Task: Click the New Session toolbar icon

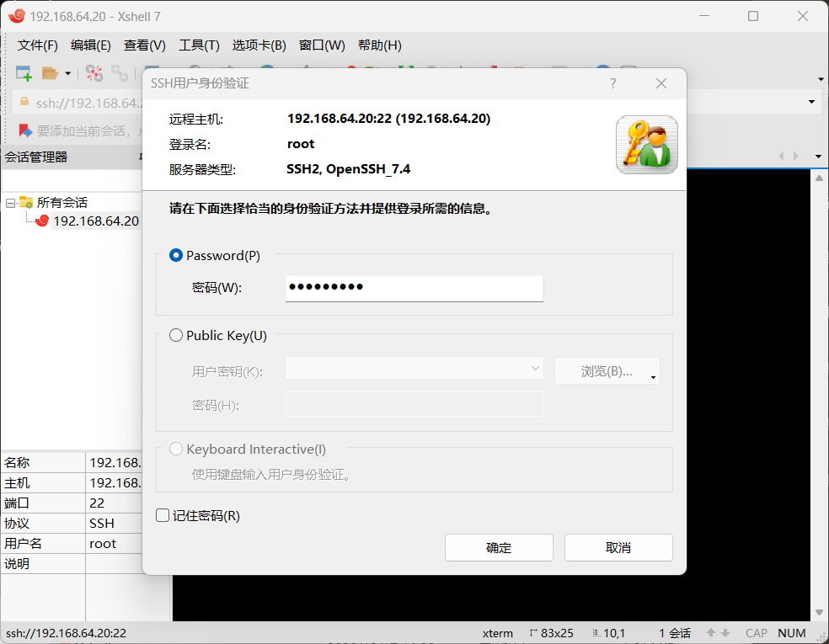Action: click(24, 73)
